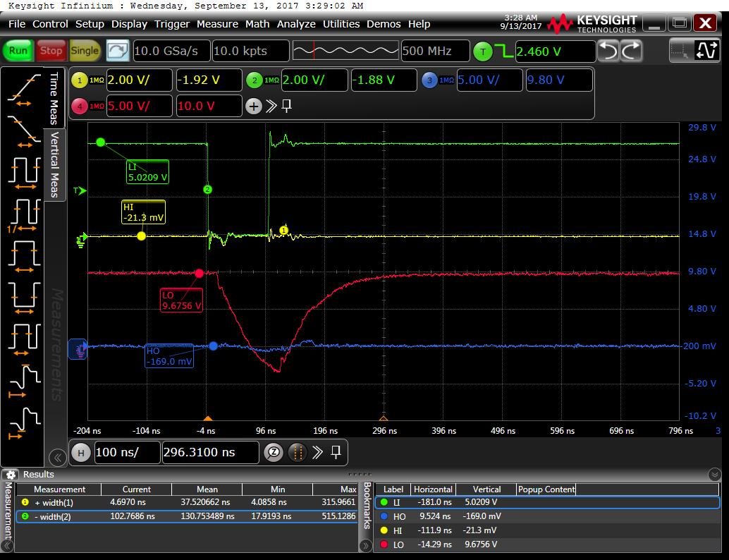Screen dimensions: 729x560
Task: Collapse the Results panel with the round chevron
Action: click(715, 475)
